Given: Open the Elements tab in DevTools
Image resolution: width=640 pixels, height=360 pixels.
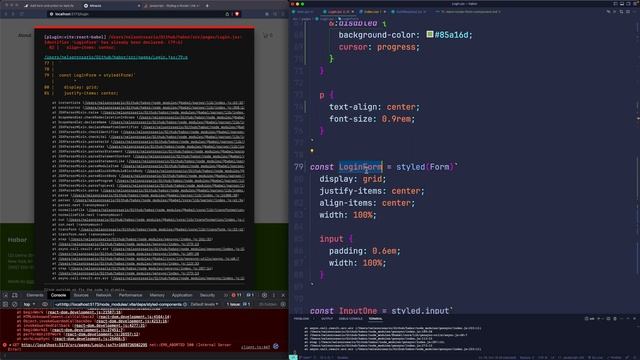Looking at the screenshot, I should pos(35,295).
